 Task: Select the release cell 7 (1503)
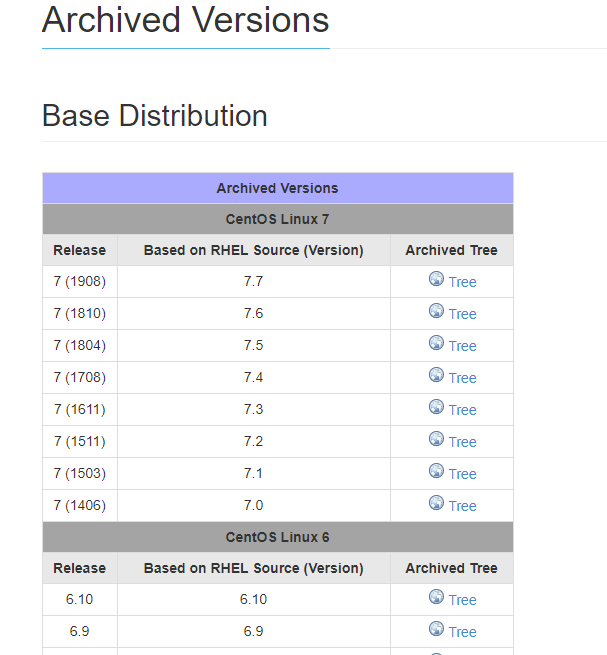pos(80,473)
